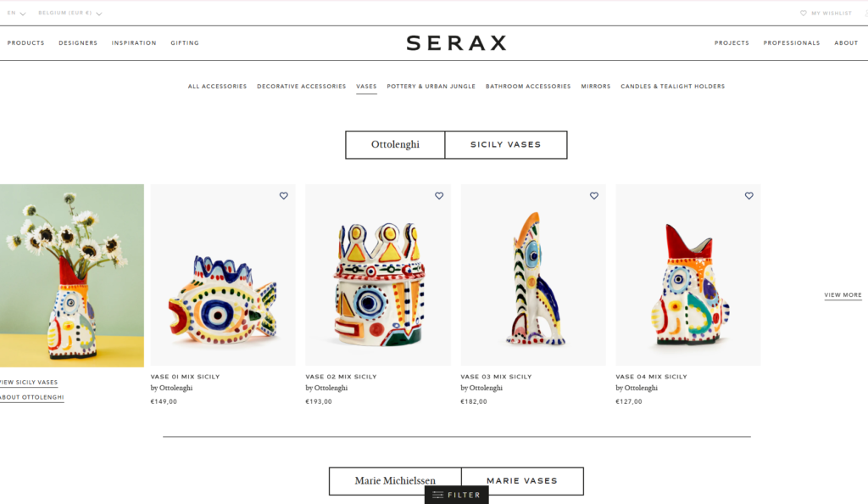This screenshot has width=868, height=504.
Task: Open the Belgium (EUR €) country selector
Action: tap(70, 14)
